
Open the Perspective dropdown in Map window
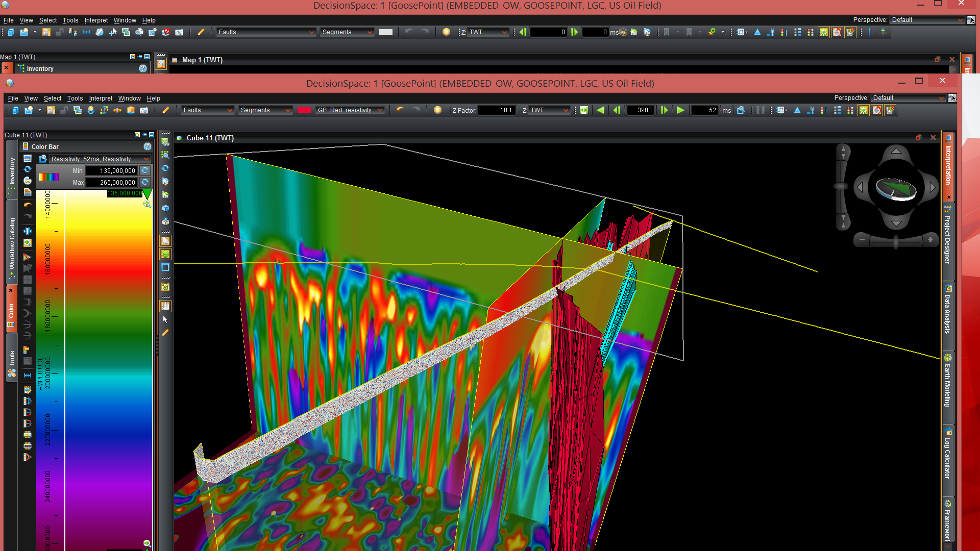(926, 20)
